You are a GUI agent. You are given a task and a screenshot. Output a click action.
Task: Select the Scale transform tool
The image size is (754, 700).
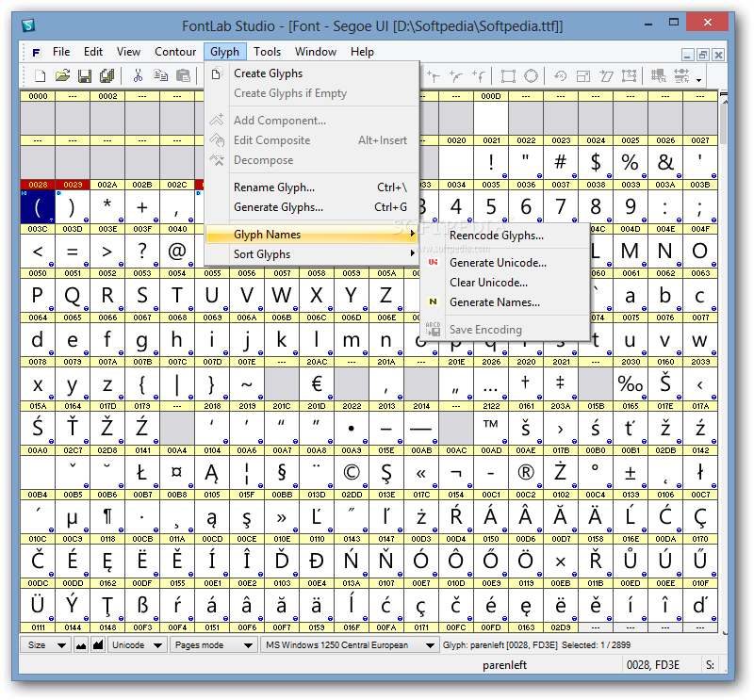tap(582, 76)
